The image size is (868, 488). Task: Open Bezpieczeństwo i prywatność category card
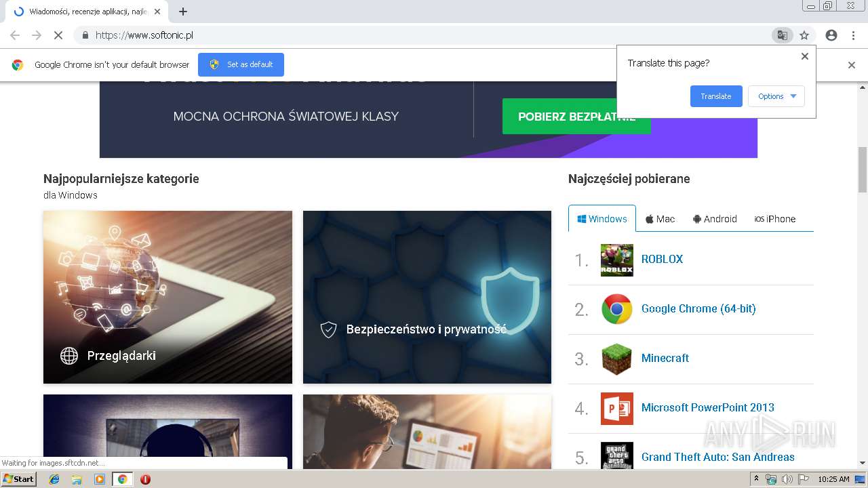427,297
